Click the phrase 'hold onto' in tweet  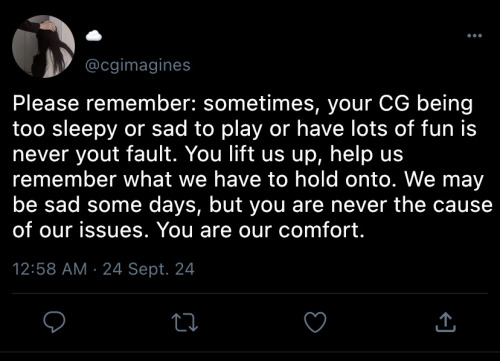pos(345,179)
